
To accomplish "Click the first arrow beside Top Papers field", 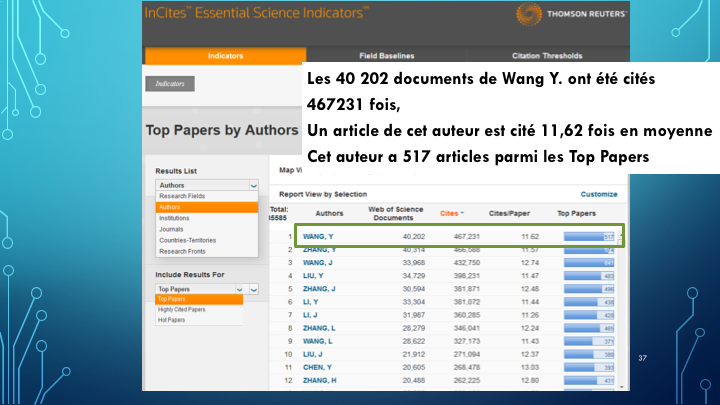I will tap(240, 289).
